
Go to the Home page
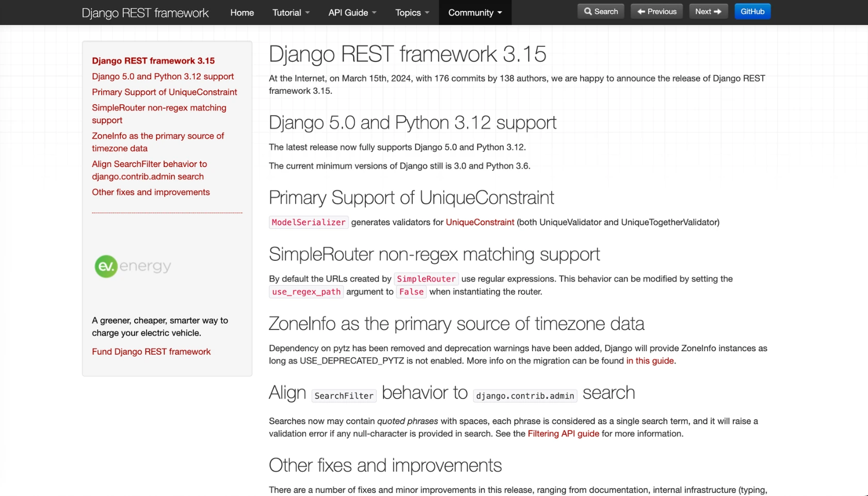pyautogui.click(x=242, y=12)
